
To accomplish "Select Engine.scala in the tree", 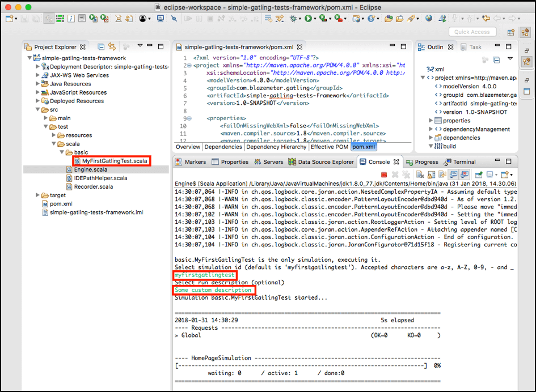I will pos(91,170).
